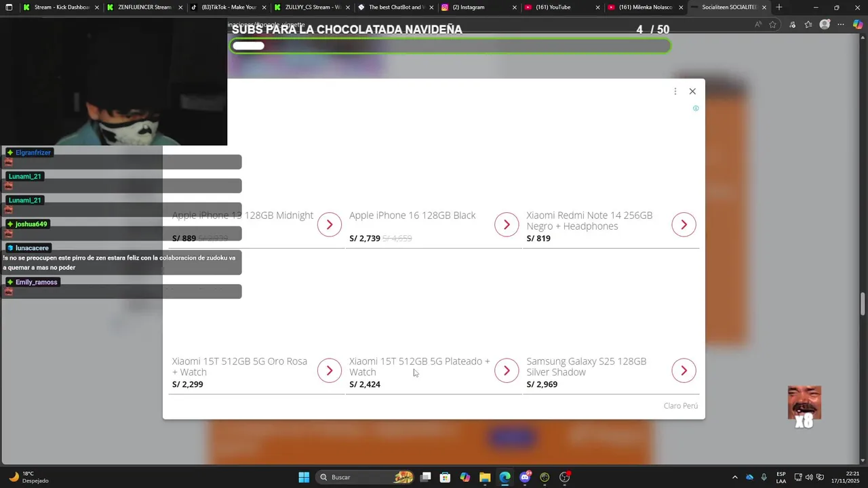Click the ad info icon
868x488 pixels.
[x=696, y=108]
